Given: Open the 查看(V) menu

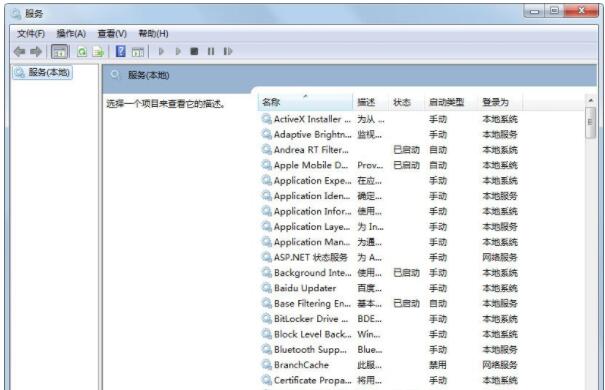Looking at the screenshot, I should [112, 34].
